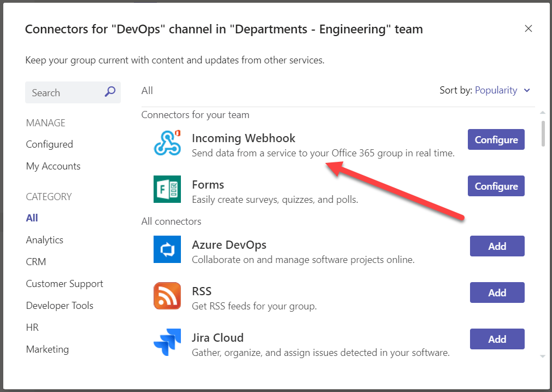Click into the connector Search field
Image resolution: width=552 pixels, height=392 pixels.
64,93
